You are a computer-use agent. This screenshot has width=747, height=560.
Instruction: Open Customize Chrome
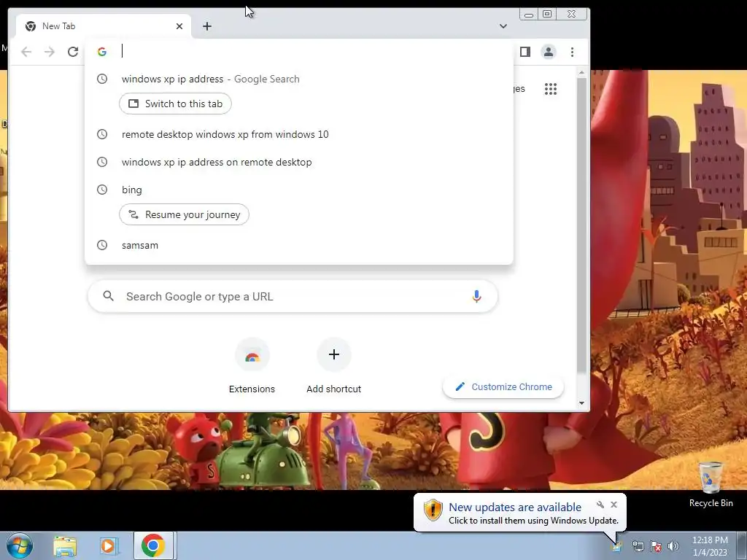503,386
